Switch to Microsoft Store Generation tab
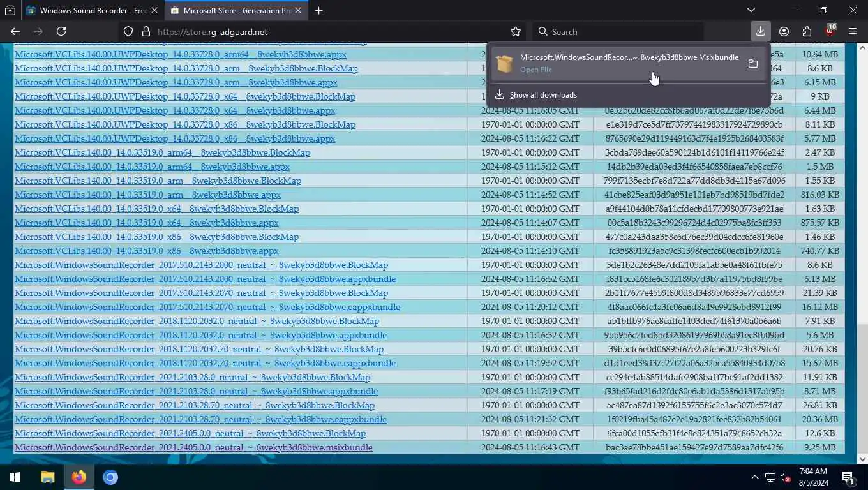The image size is (868, 490). click(x=237, y=10)
